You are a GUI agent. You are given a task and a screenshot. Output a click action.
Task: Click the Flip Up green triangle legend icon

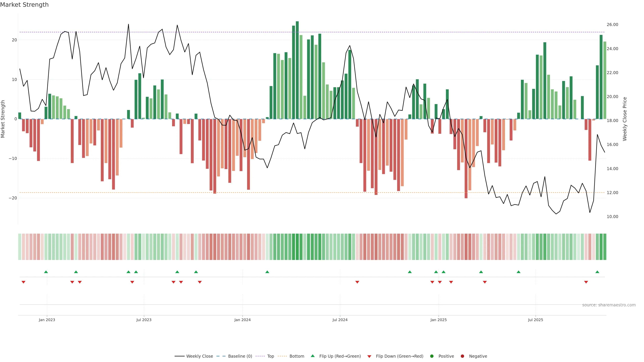tap(312, 356)
